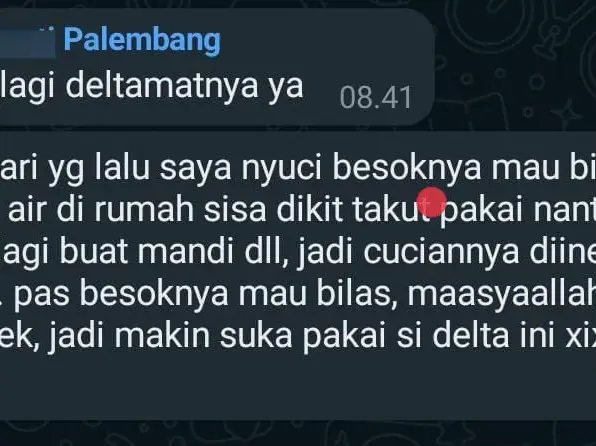Click "pas besoknya" in the fourth line
This screenshot has width=596, height=446.
[x=121, y=294]
